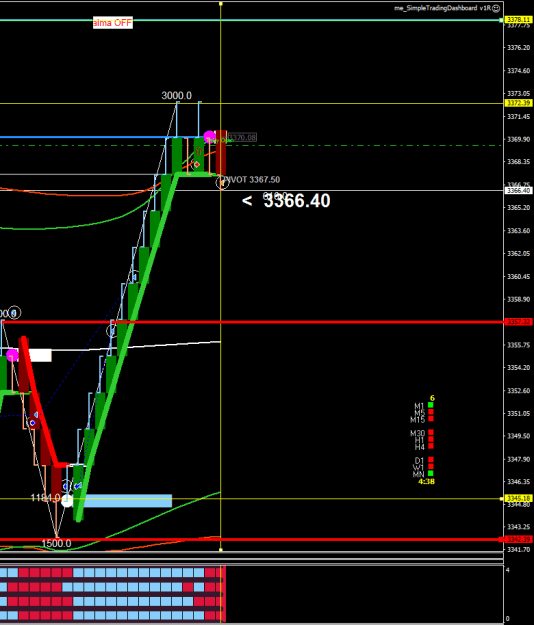This screenshot has height=625, width=534.
Task: Click bottom handle of yellow vertical line
Action: coord(221,550)
